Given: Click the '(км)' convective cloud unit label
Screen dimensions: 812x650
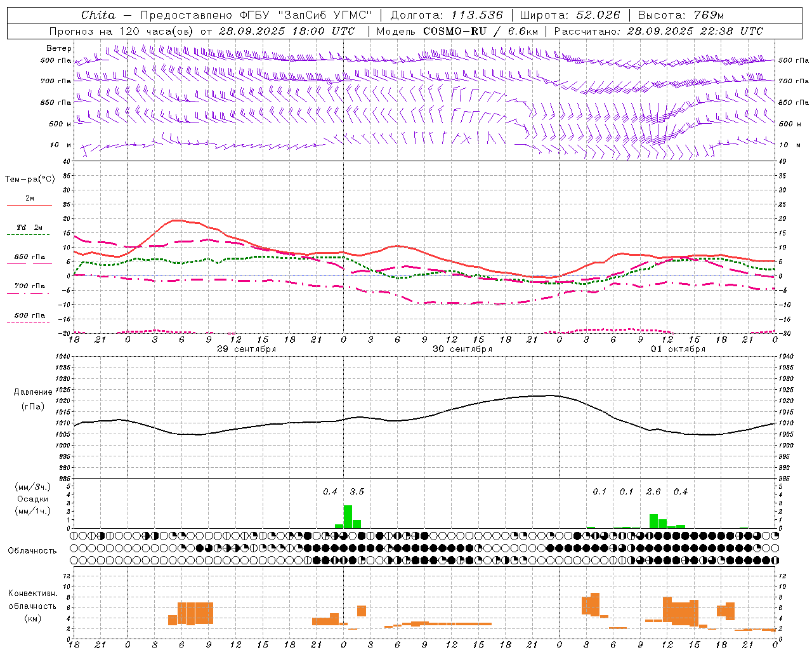Looking at the screenshot, I should pos(32,618).
